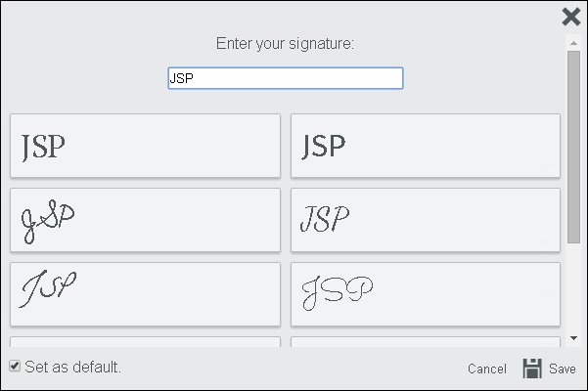Choose the loopy cursive JSP signature, second row left
The height and width of the screenshot is (391, 588).
145,220
